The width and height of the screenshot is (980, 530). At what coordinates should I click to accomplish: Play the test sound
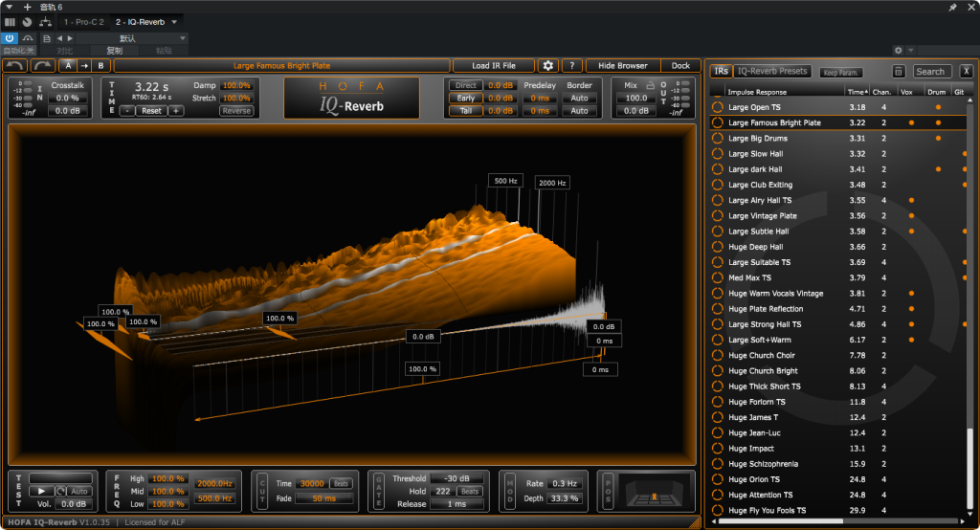coord(41,491)
